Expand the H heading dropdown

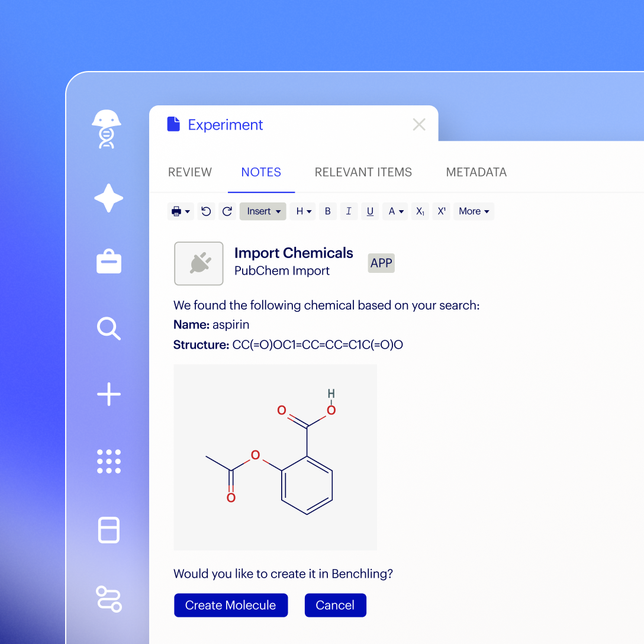click(x=303, y=211)
